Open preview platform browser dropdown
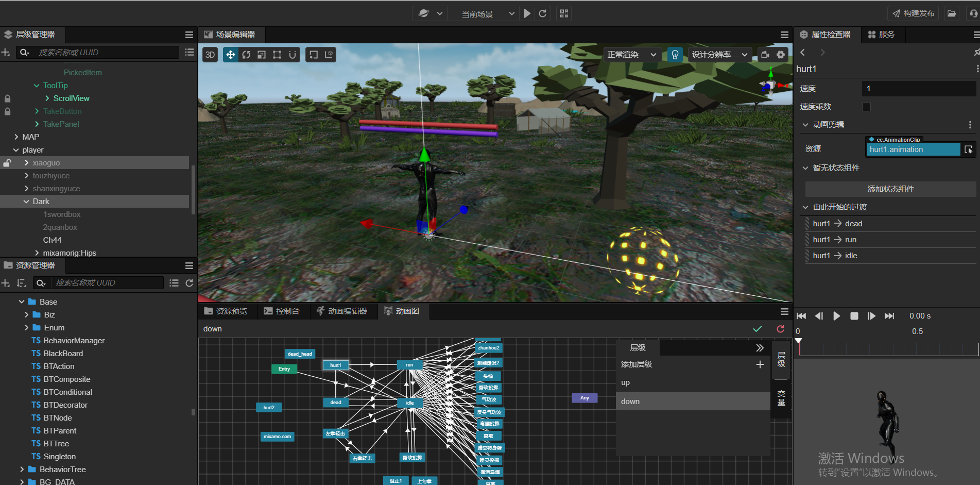980x485 pixels. click(x=429, y=13)
